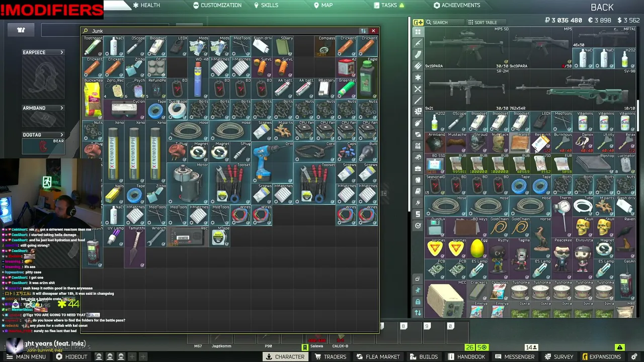Select the WD-40 spray can
This screenshot has height=362, width=644.
point(198,78)
